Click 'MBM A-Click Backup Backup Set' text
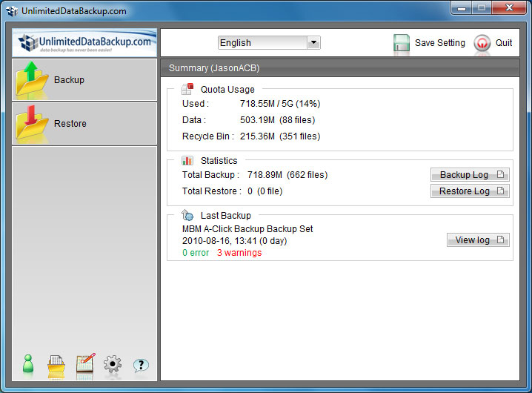The image size is (532, 393). click(x=247, y=229)
